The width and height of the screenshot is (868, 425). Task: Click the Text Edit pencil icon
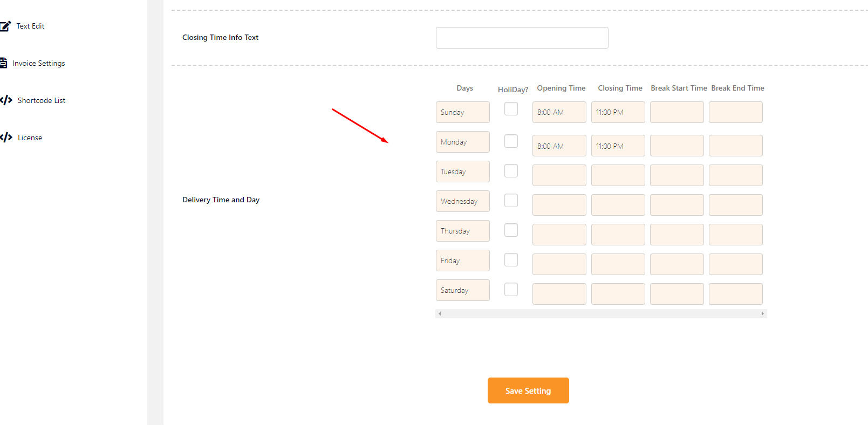tap(5, 26)
